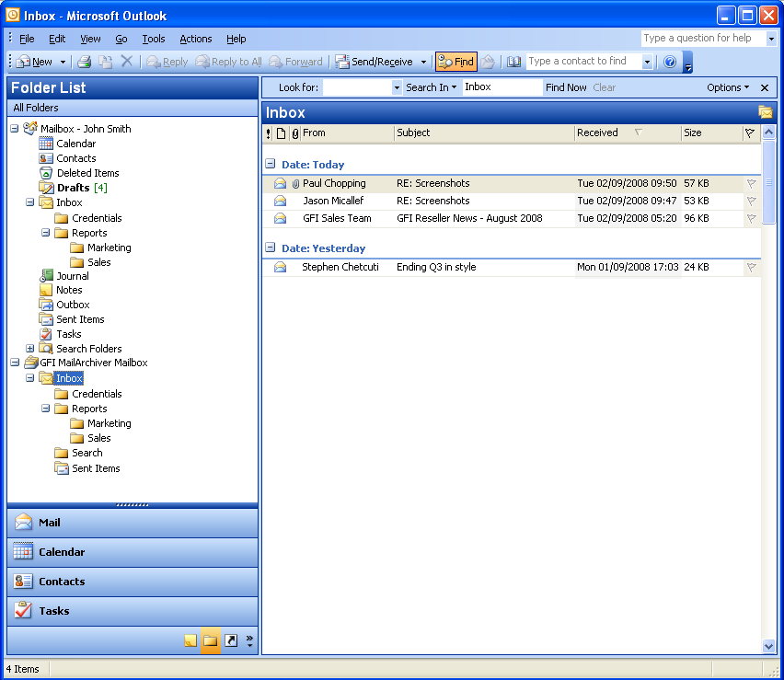Toggle the Find button in the toolbar
784x680 pixels.
coord(456,62)
